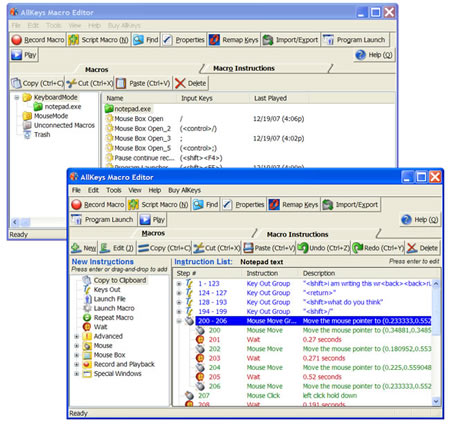Click Import/Export in the front window
This screenshot has height=426, width=450.
[350, 204]
